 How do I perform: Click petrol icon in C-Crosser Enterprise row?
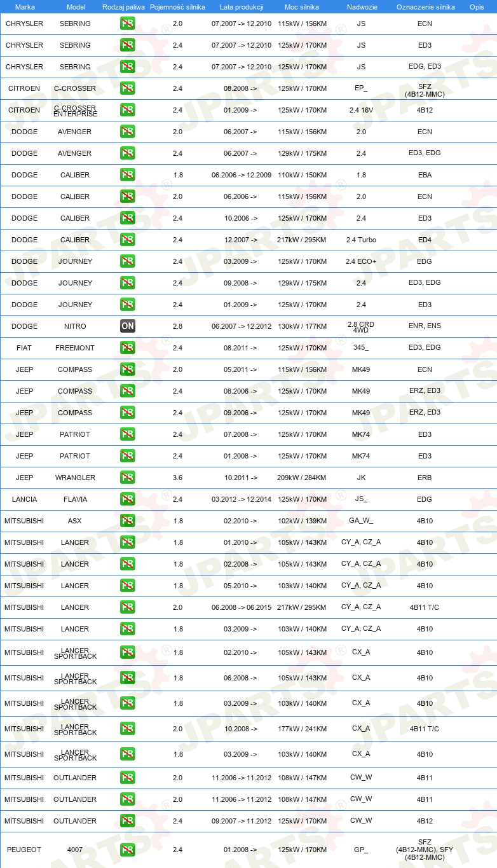128,110
